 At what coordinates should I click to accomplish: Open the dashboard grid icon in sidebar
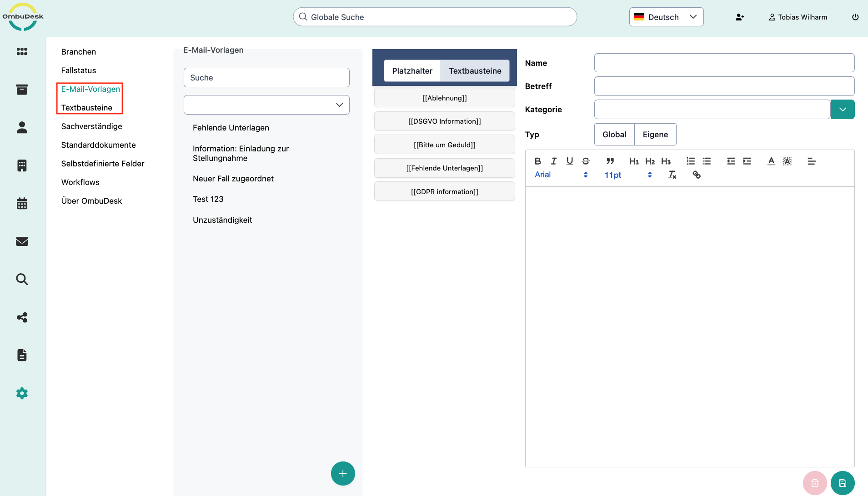tap(22, 51)
